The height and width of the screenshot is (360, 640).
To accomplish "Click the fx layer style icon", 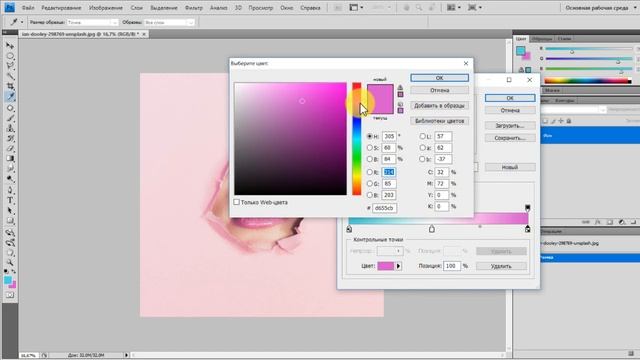I will (x=598, y=222).
